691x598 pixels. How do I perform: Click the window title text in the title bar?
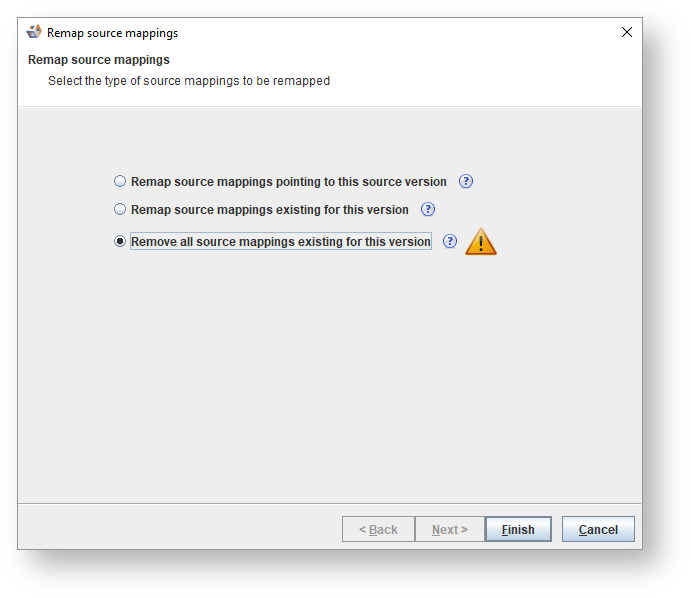click(112, 33)
